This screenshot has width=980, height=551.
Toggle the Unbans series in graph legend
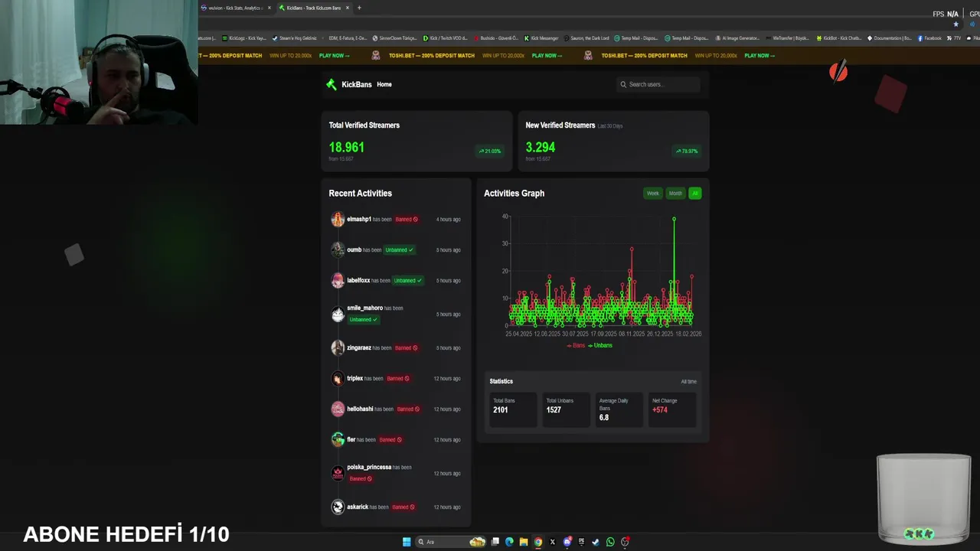click(600, 345)
